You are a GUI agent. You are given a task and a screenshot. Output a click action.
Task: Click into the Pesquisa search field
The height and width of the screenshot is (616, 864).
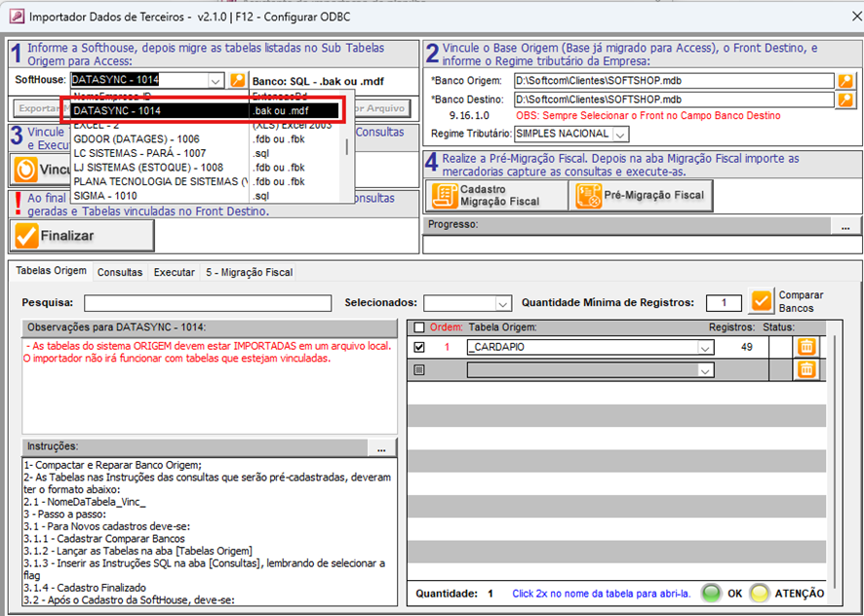[x=208, y=303]
